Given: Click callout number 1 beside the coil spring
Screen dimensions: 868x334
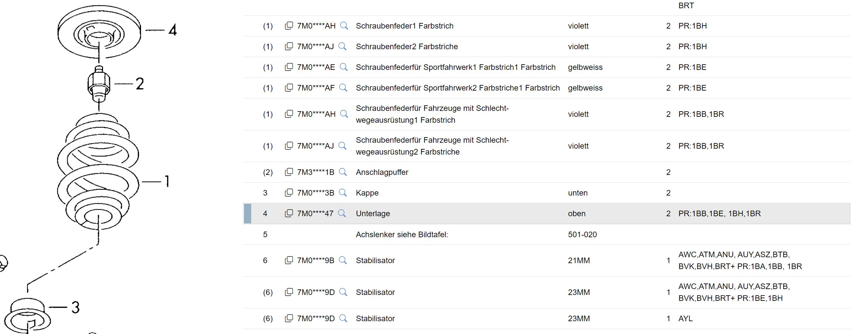Looking at the screenshot, I should click(x=167, y=181).
